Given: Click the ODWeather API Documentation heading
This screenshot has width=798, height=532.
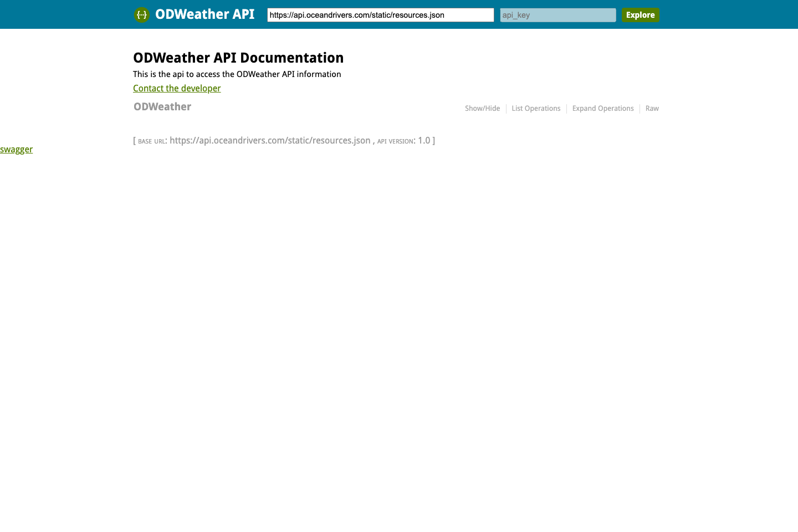Looking at the screenshot, I should point(238,58).
